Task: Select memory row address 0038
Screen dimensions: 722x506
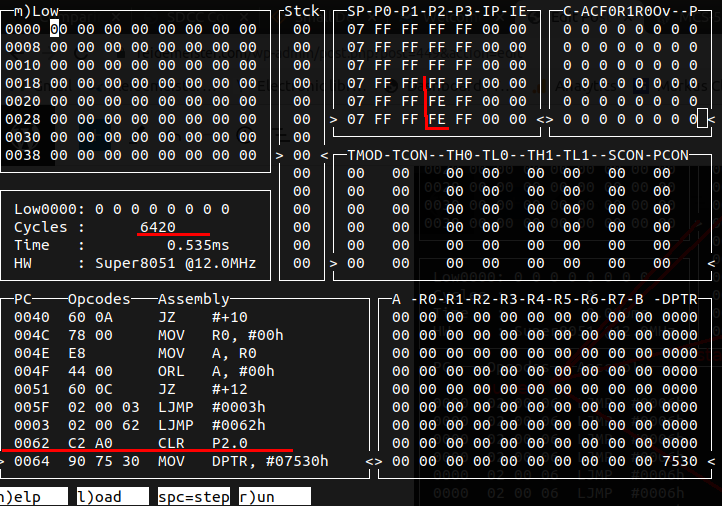Action: 22,155
